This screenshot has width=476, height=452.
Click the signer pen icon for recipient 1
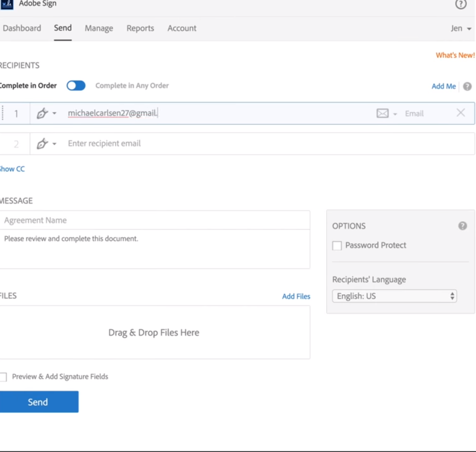coord(42,114)
